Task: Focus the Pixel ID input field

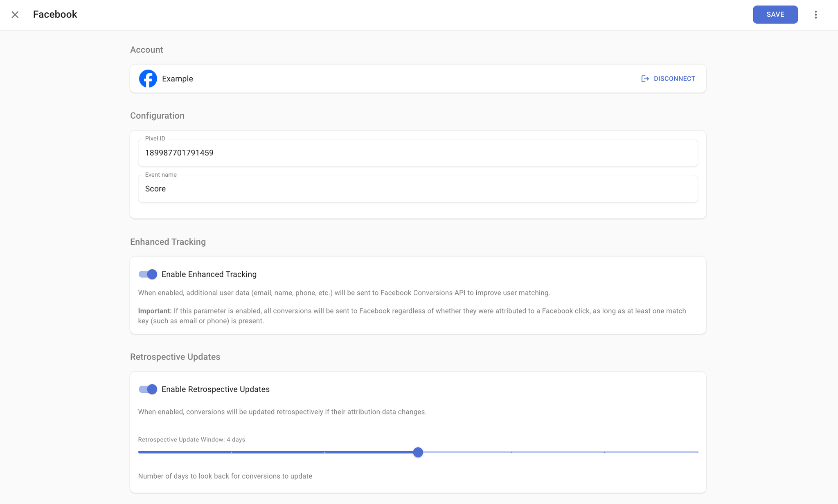Action: [x=417, y=153]
